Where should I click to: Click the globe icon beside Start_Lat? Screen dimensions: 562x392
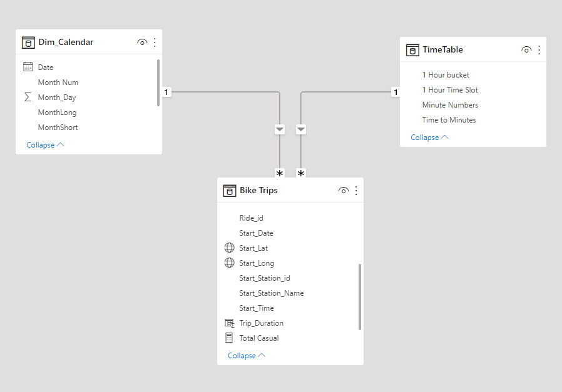[229, 248]
